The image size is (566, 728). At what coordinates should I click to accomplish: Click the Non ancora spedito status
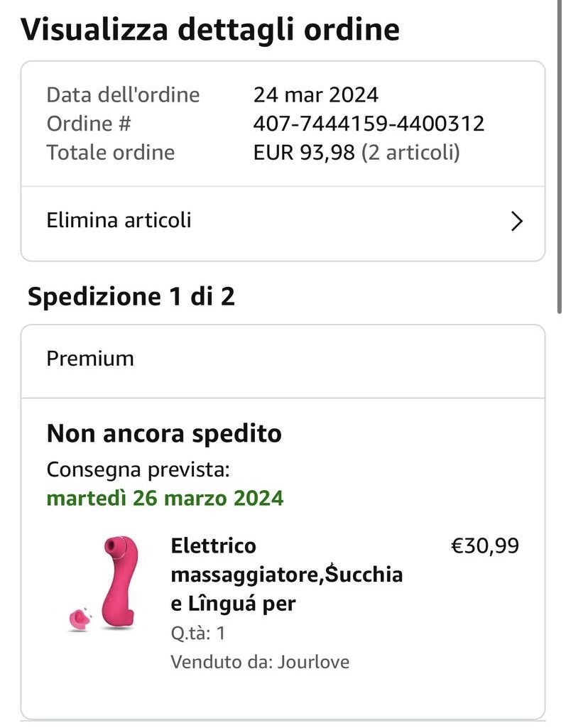(164, 433)
